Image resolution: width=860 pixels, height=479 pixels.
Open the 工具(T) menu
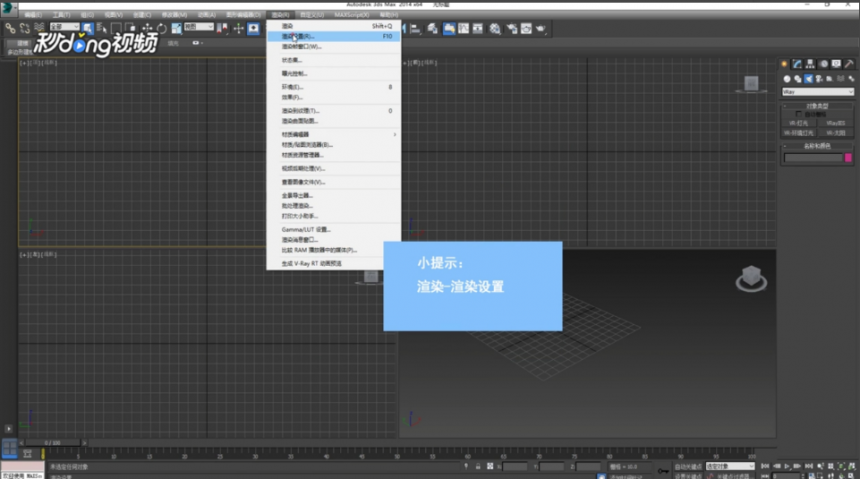(61, 15)
